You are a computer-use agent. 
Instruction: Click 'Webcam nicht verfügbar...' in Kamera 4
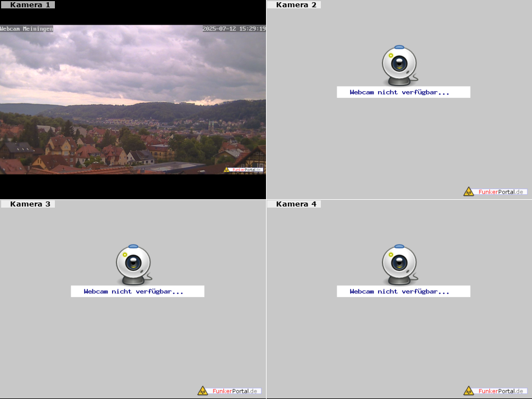coord(403,292)
